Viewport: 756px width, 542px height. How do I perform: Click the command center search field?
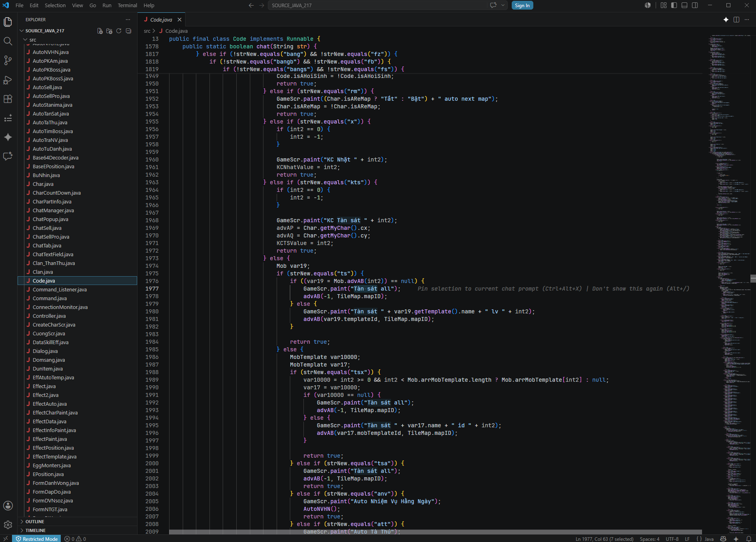coord(377,5)
